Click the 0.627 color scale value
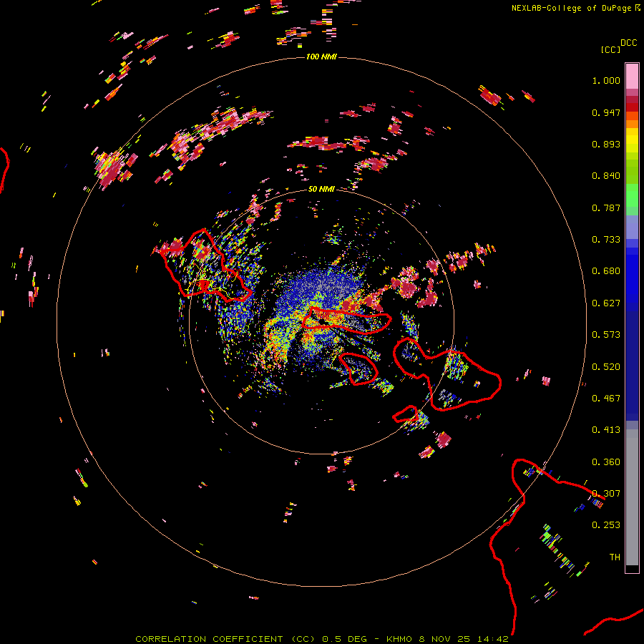The height and width of the screenshot is (644, 644). 606,303
